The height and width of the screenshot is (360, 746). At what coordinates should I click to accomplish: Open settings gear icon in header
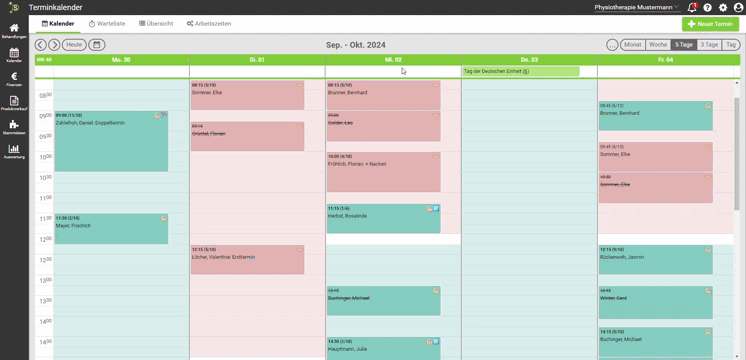coord(723,8)
